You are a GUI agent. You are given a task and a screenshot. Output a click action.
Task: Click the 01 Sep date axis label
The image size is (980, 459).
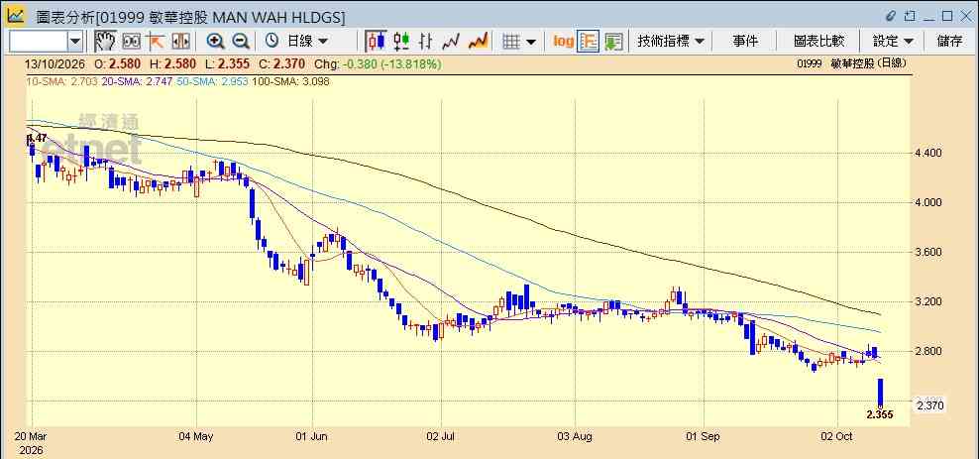(705, 436)
